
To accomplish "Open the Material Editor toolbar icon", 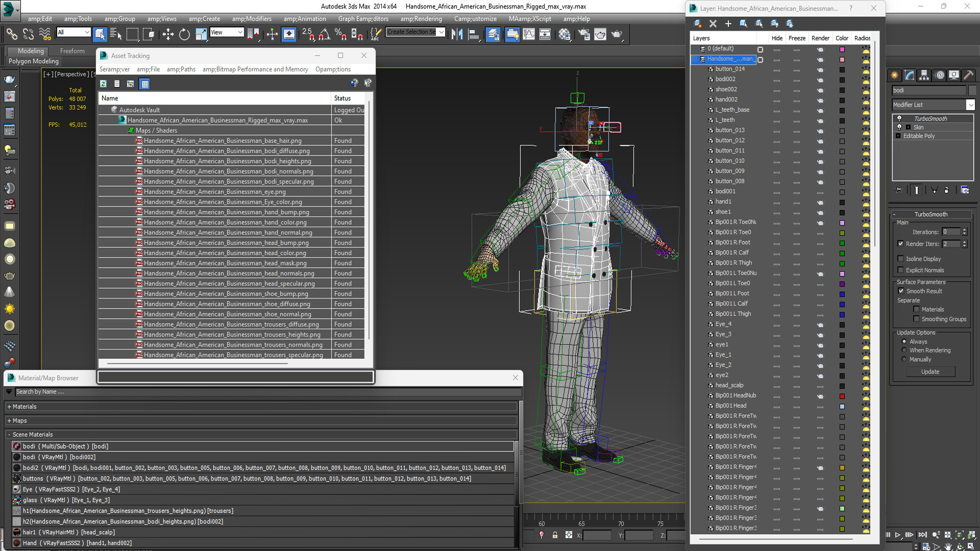I will click(x=565, y=34).
